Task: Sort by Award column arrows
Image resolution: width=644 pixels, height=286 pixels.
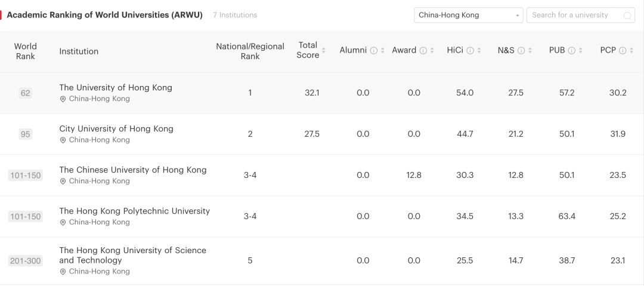Action: (432, 51)
